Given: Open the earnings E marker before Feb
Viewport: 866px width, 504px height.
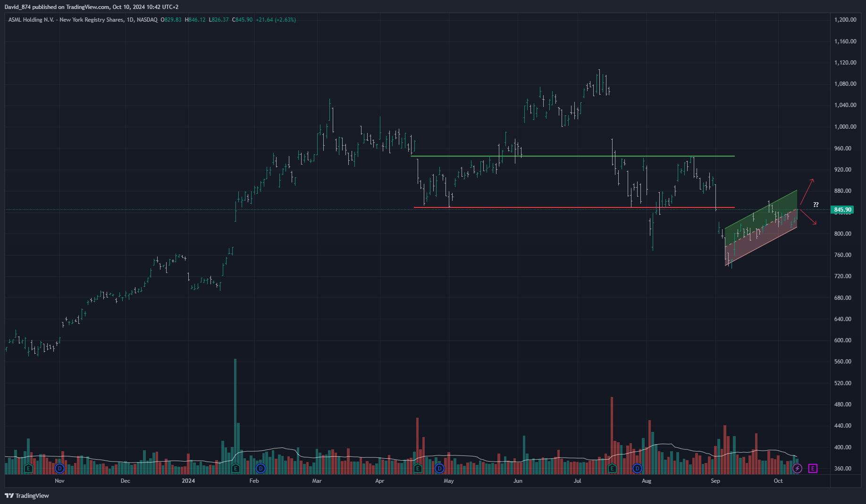Looking at the screenshot, I should click(235, 468).
